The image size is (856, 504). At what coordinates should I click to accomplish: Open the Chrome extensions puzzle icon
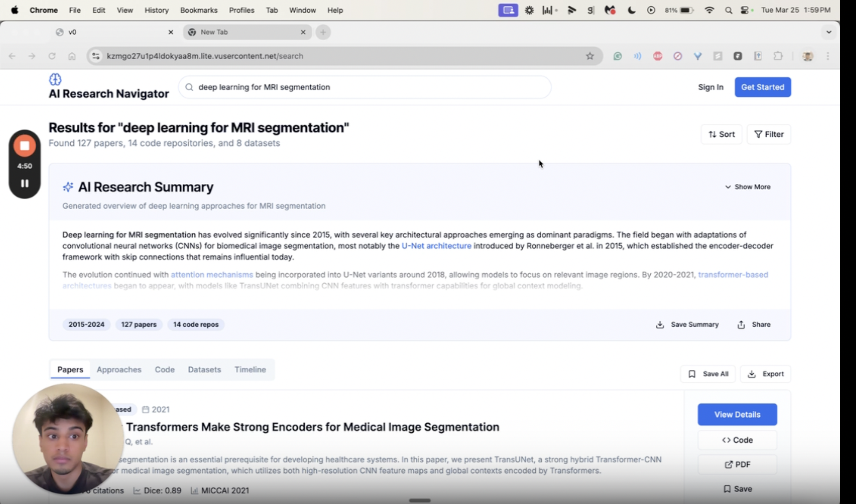click(778, 56)
